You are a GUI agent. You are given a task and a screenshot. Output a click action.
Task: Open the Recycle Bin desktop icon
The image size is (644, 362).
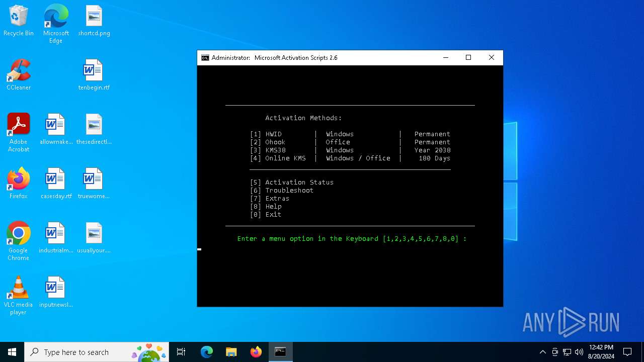point(19,21)
